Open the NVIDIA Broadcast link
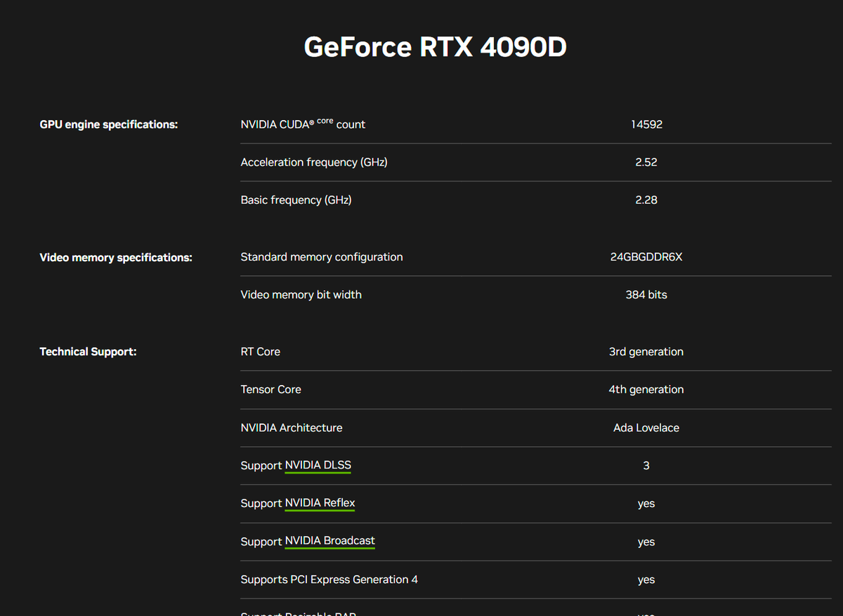The width and height of the screenshot is (843, 616). tap(329, 541)
